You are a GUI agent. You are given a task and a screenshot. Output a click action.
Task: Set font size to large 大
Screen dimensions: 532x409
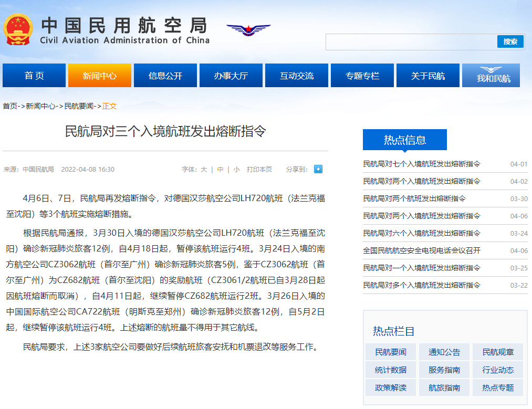[x=204, y=170]
